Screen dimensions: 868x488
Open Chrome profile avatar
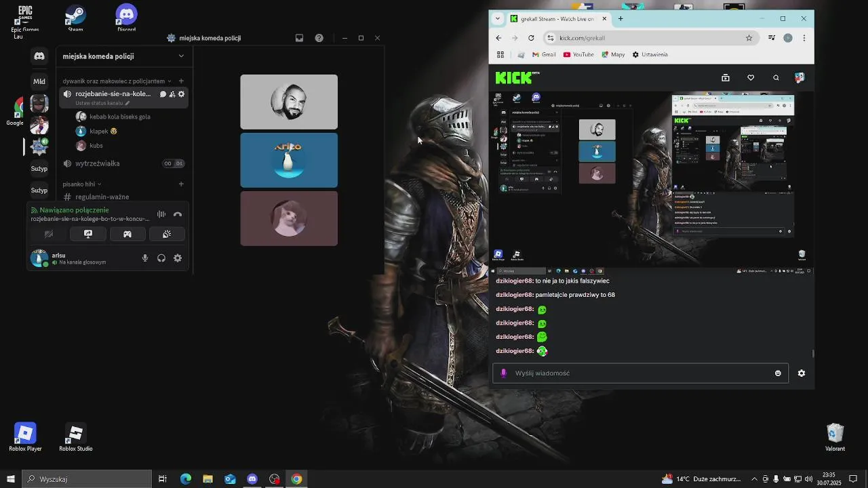(788, 38)
